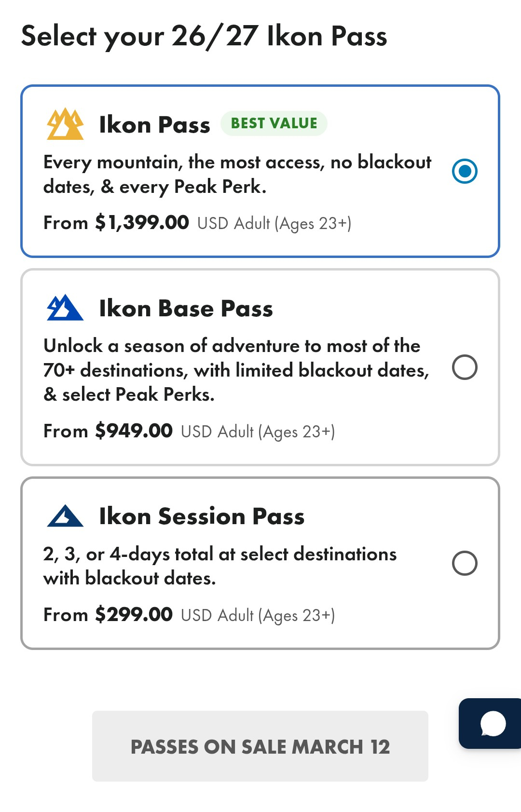
Task: Select the Ikon Base Pass radio button
Action: point(465,367)
